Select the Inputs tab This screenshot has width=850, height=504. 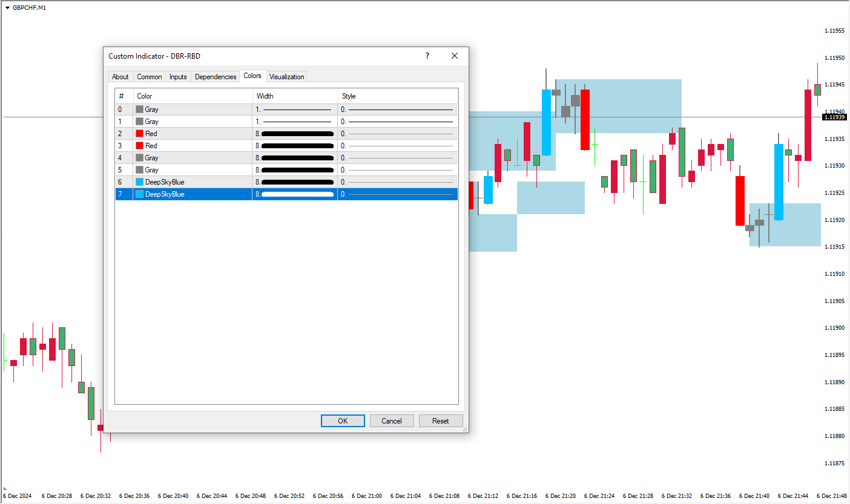point(178,77)
